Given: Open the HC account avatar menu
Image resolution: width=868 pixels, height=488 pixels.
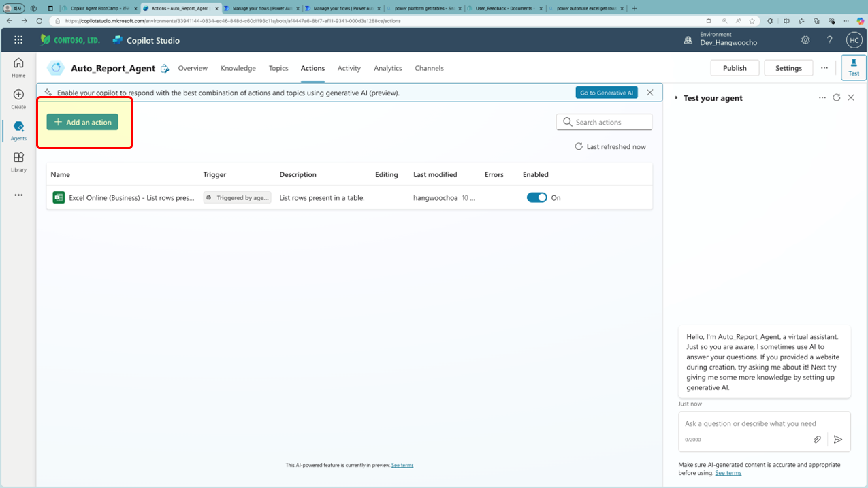Looking at the screenshot, I should click(x=854, y=40).
